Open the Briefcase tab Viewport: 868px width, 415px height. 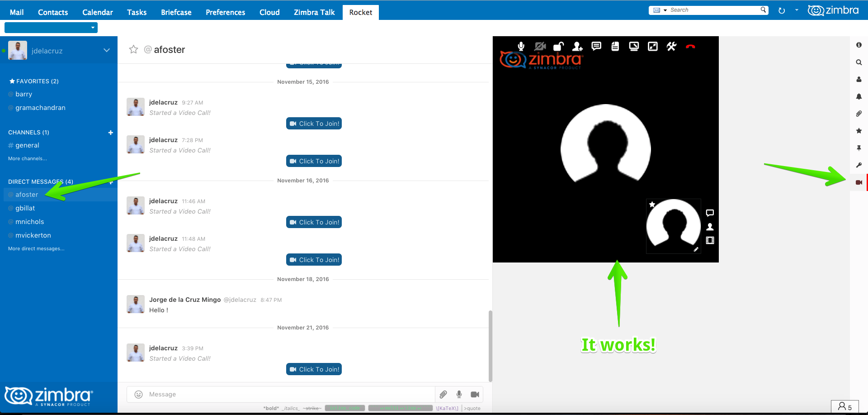tap(176, 12)
